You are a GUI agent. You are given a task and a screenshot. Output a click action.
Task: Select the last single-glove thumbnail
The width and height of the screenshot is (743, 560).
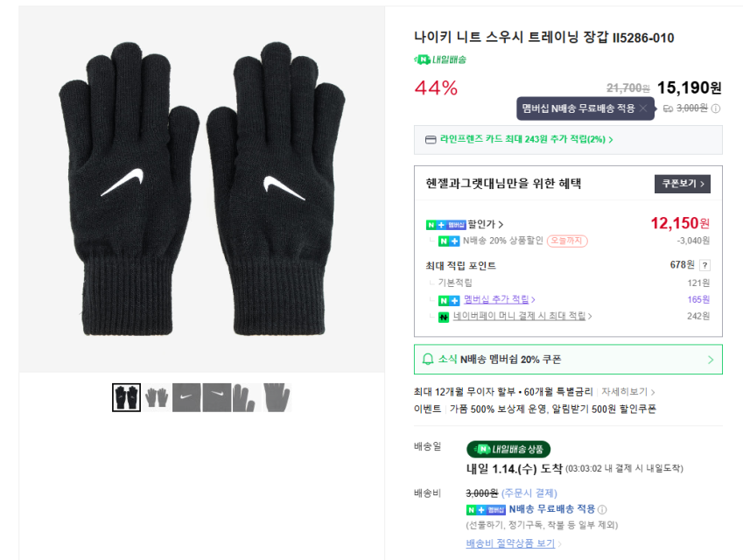pyautogui.click(x=276, y=397)
